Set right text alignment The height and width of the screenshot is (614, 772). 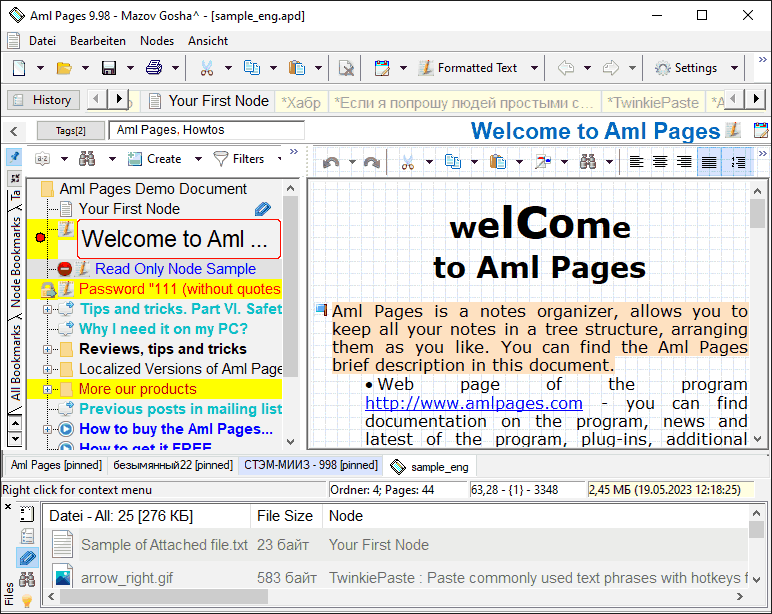tap(684, 162)
